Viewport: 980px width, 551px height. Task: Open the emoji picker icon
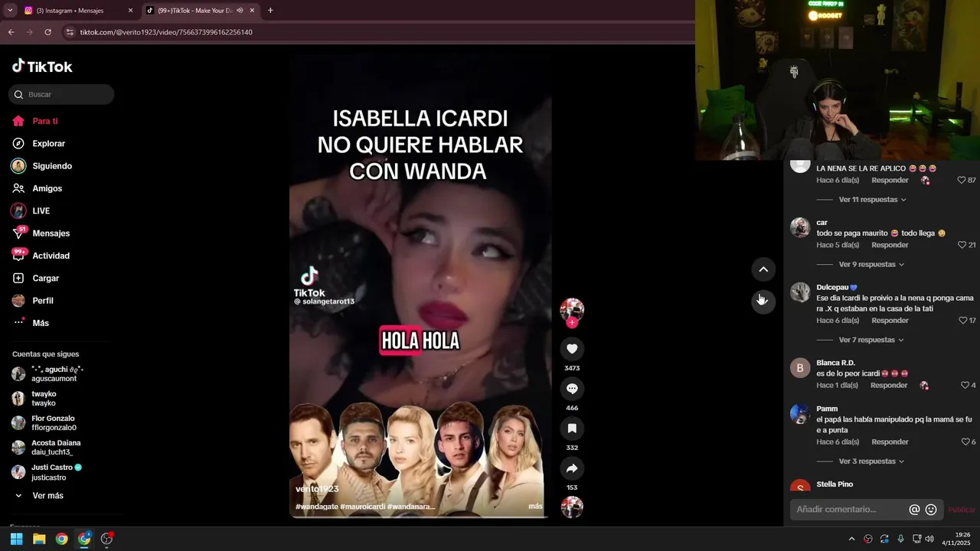click(931, 510)
